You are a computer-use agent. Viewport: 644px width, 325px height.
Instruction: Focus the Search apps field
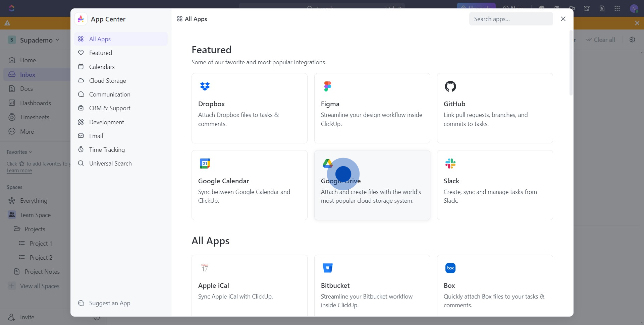pyautogui.click(x=511, y=19)
